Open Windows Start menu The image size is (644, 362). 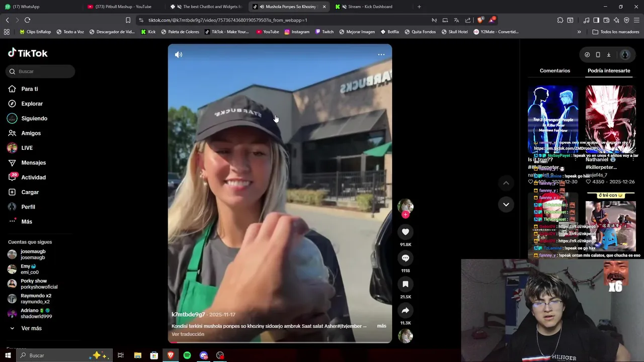point(8,355)
